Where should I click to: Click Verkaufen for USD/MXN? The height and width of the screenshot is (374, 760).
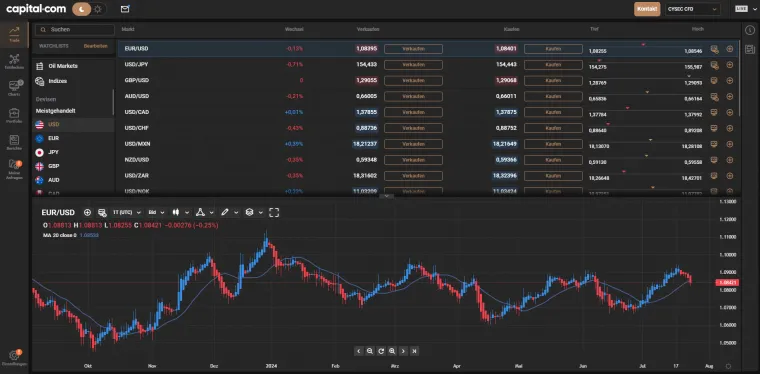[x=413, y=144]
